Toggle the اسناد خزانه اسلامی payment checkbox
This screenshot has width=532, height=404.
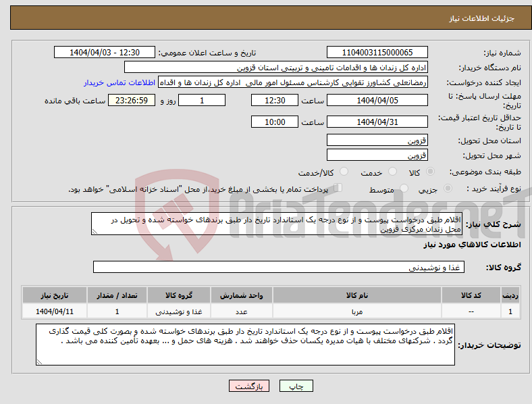click(x=338, y=188)
